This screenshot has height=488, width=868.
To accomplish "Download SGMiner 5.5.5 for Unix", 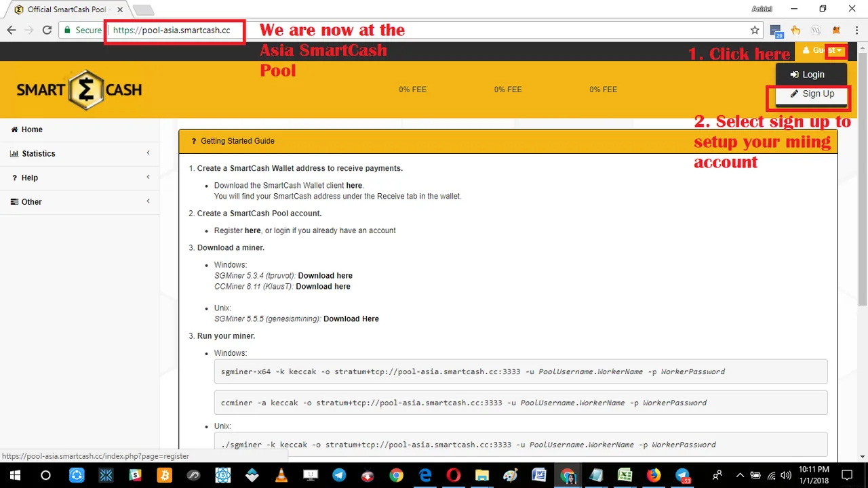I will point(351,319).
